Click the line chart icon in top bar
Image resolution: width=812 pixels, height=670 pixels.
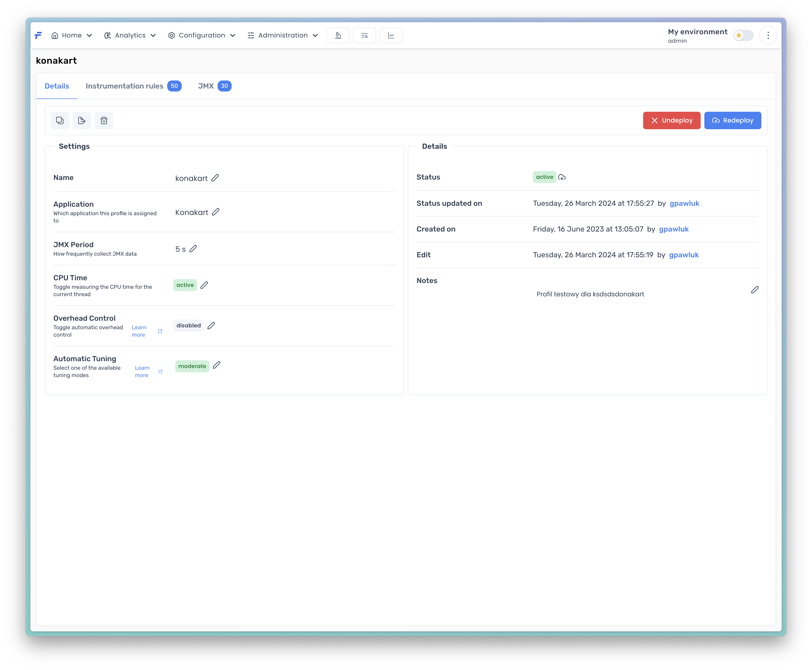(x=391, y=35)
